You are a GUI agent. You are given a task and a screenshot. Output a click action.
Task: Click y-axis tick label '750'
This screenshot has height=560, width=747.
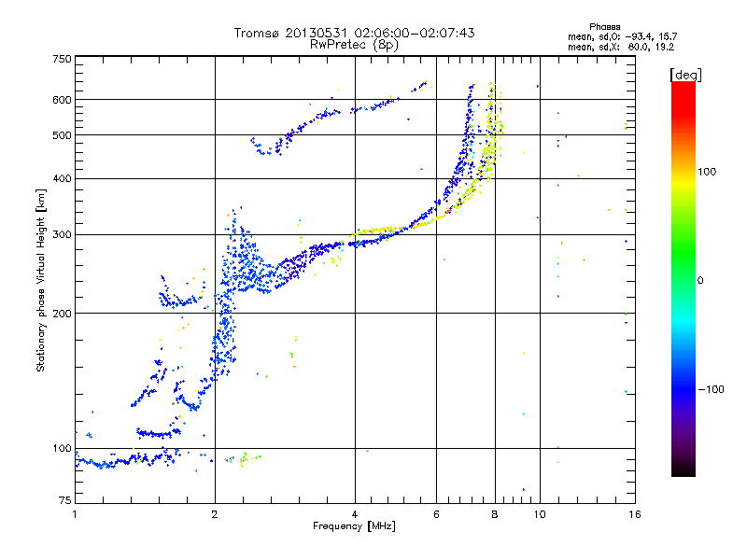pos(62,59)
